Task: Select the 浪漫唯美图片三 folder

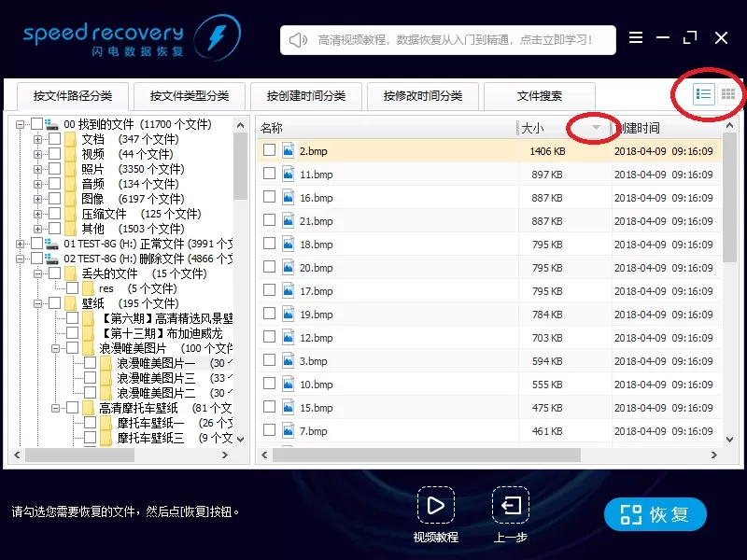Action: coord(156,378)
